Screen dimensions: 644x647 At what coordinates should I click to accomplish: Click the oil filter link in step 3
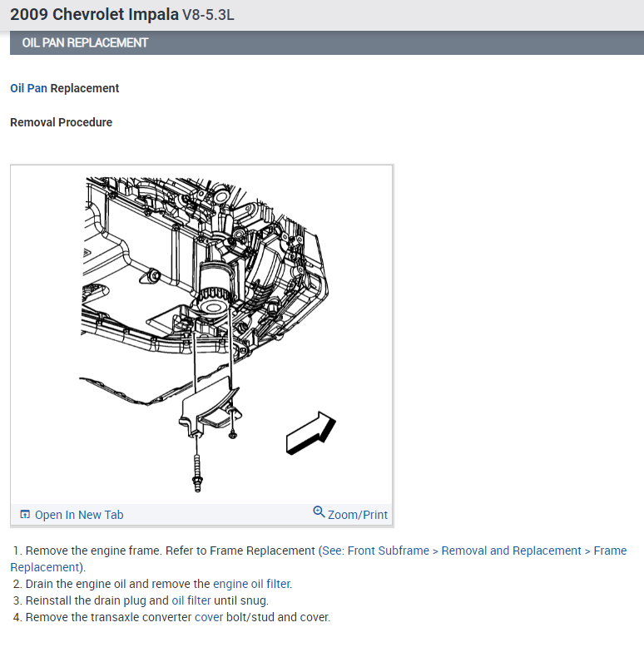191,600
